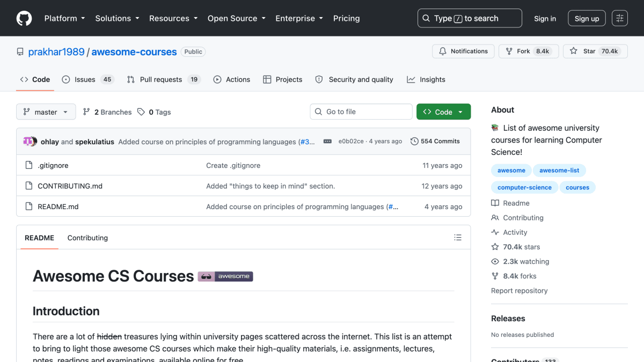Open the spekulatius author link

(x=94, y=142)
